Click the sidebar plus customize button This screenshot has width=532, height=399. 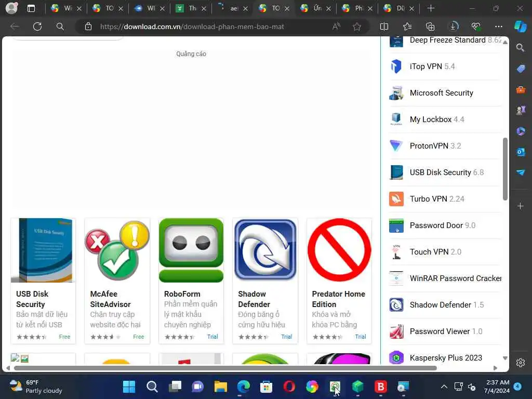(521, 206)
